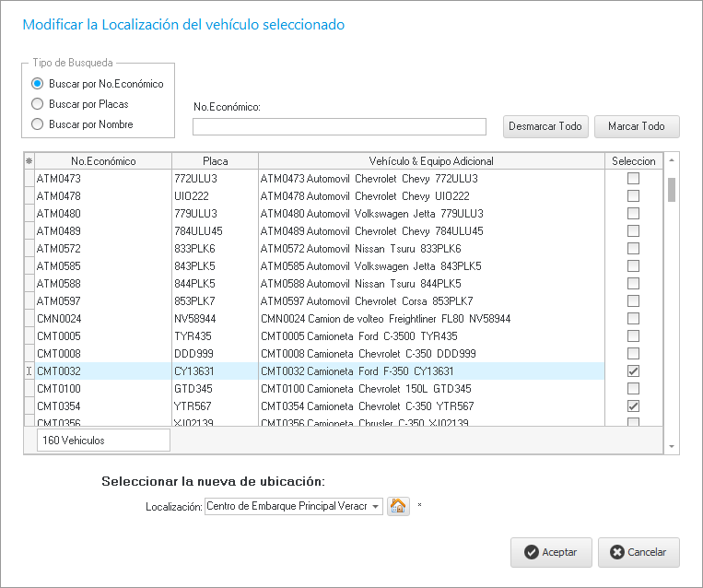Uncheck the selection box for CMT0032
Image resolution: width=703 pixels, height=588 pixels.
[x=633, y=371]
